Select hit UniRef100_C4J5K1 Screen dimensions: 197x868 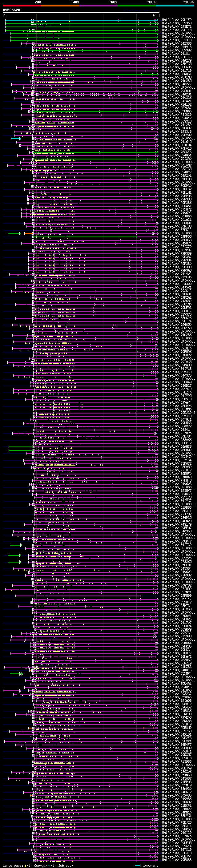[x=177, y=287]
